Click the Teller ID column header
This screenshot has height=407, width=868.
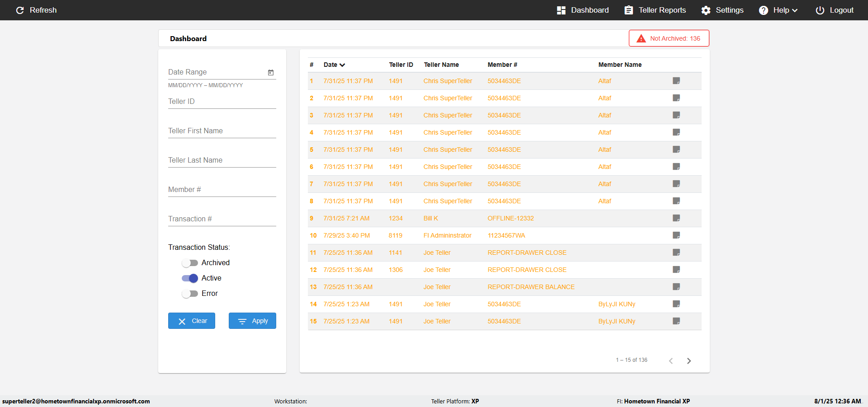point(401,65)
